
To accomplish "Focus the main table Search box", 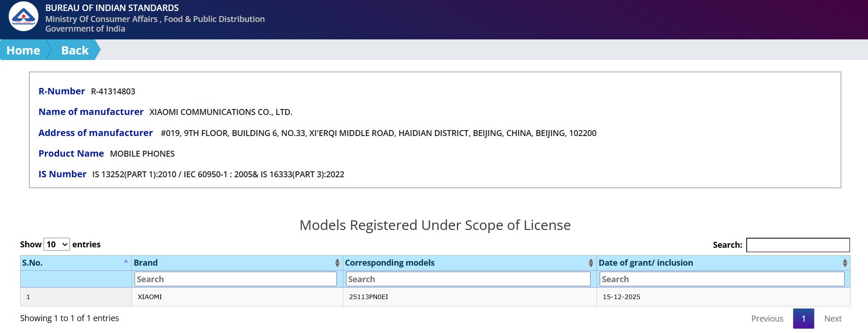I will pyautogui.click(x=797, y=245).
